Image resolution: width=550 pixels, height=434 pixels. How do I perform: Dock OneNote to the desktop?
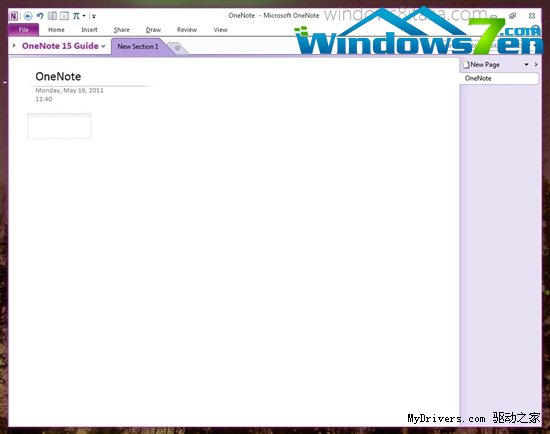(52, 16)
